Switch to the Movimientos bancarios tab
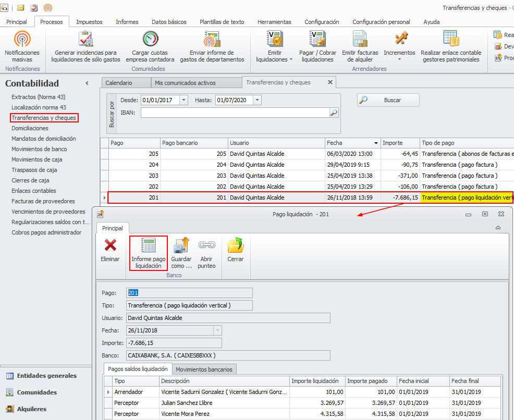514x420 pixels. click(204, 369)
